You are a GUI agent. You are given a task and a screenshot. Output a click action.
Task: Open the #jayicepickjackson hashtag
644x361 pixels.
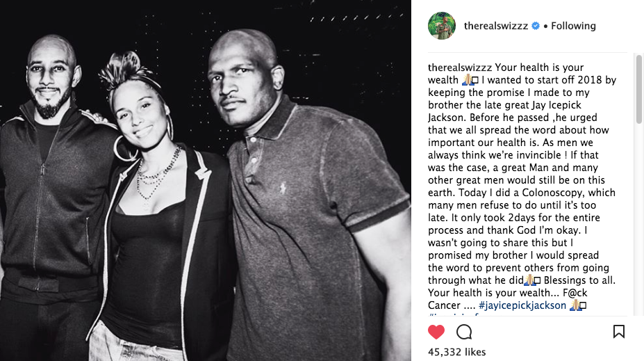(522, 305)
